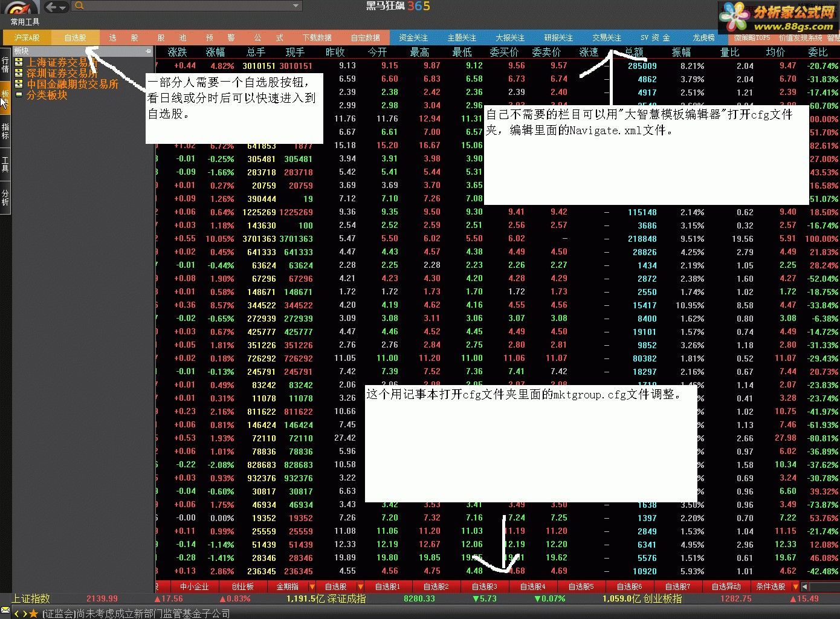Screen dimensions: 840x619
Task: Click the 自定数据 button
Action: 365,37
